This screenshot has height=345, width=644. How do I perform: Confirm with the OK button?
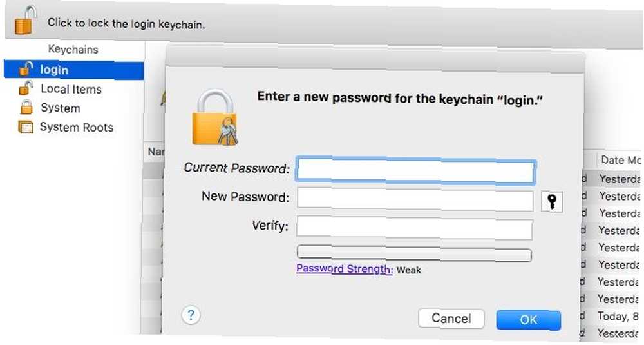528,319
